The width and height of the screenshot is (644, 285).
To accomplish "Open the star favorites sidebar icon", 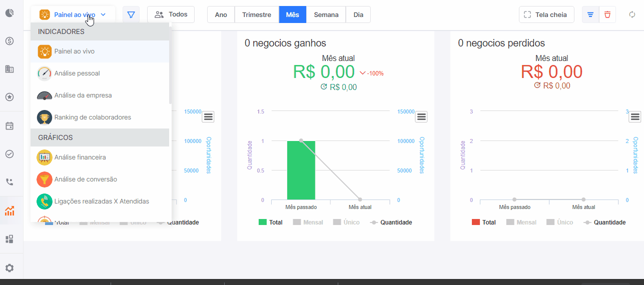I will pyautogui.click(x=10, y=97).
